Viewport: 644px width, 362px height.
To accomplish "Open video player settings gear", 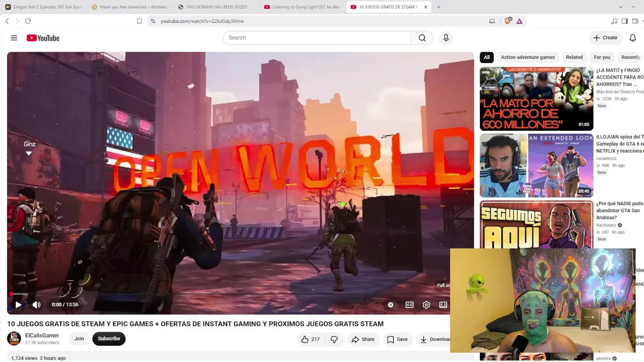I will 426,305.
